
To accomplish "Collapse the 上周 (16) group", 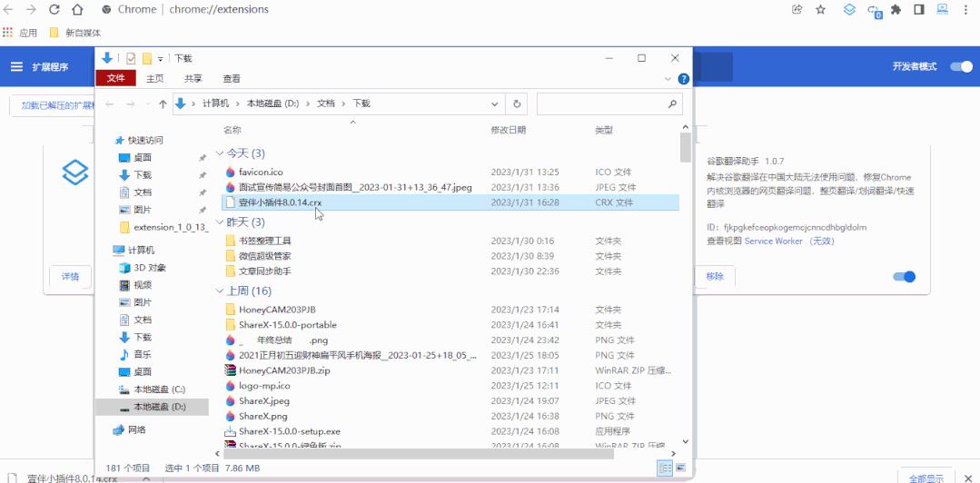I will pyautogui.click(x=220, y=291).
